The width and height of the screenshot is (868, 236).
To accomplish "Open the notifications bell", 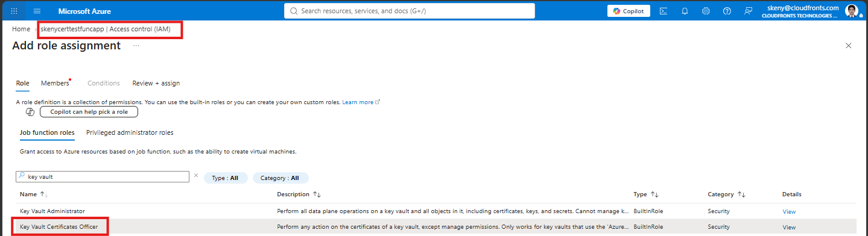I will (685, 11).
